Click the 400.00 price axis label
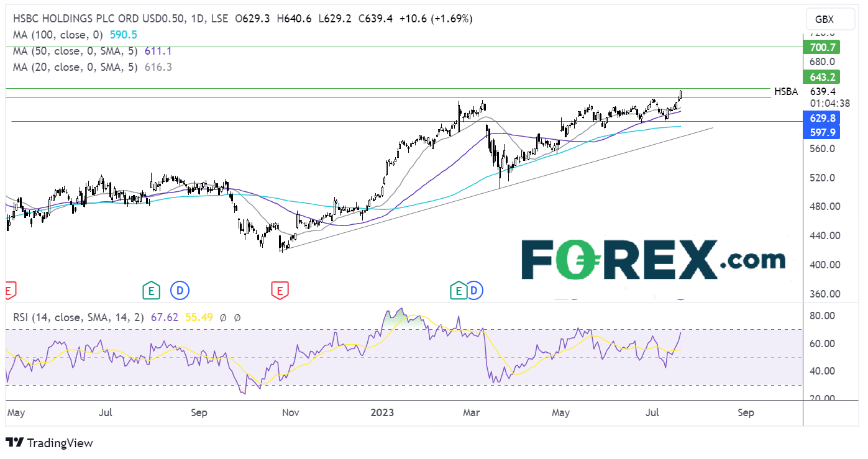This screenshot has width=868, height=459. point(825,265)
